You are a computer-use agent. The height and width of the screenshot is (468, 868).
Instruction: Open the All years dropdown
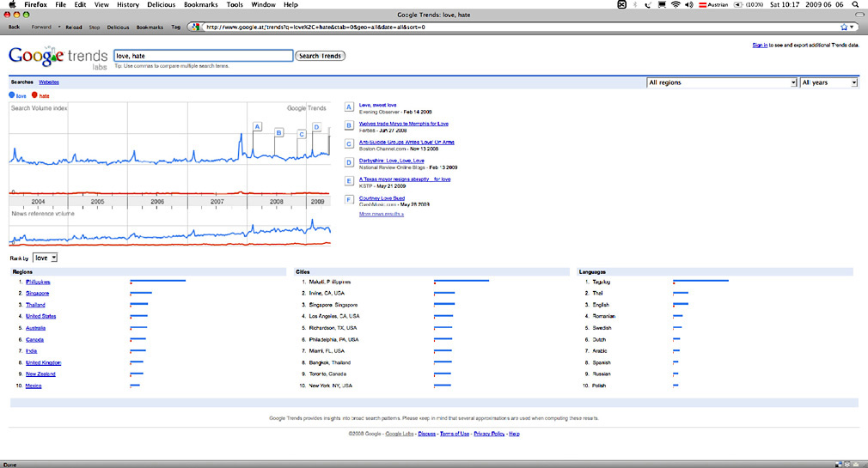(828, 82)
